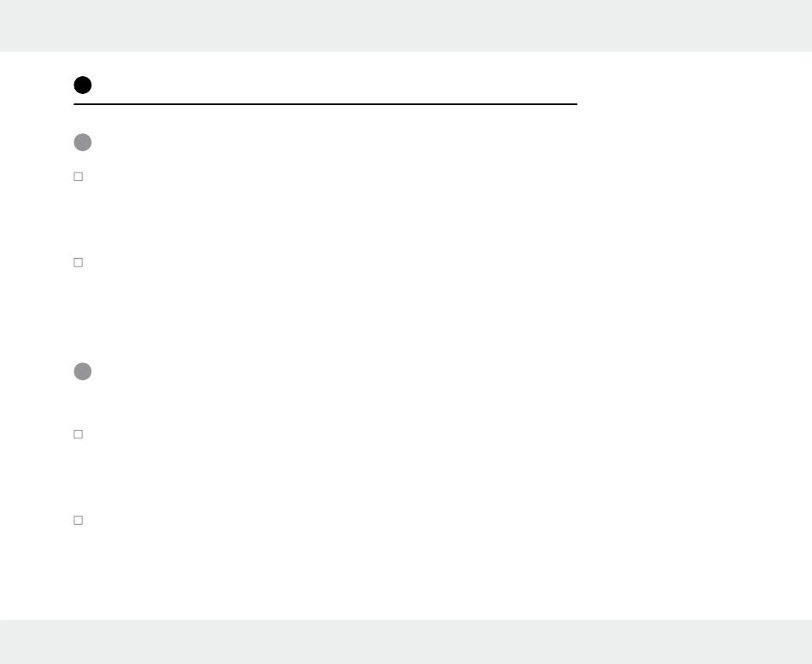
Task: Click the middle of the black horizontal rule
Action: 326,104
